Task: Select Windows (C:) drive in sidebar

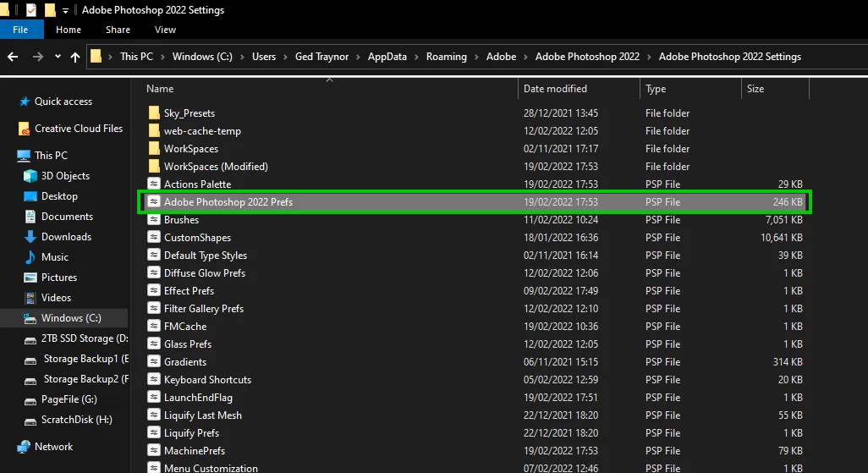Action: coord(63,318)
